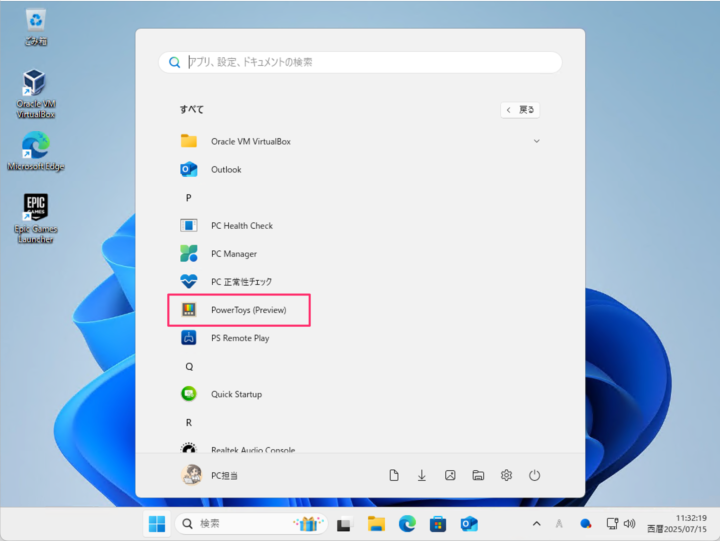Open Outlook from the taskbar
The image size is (720, 541).
(x=469, y=524)
